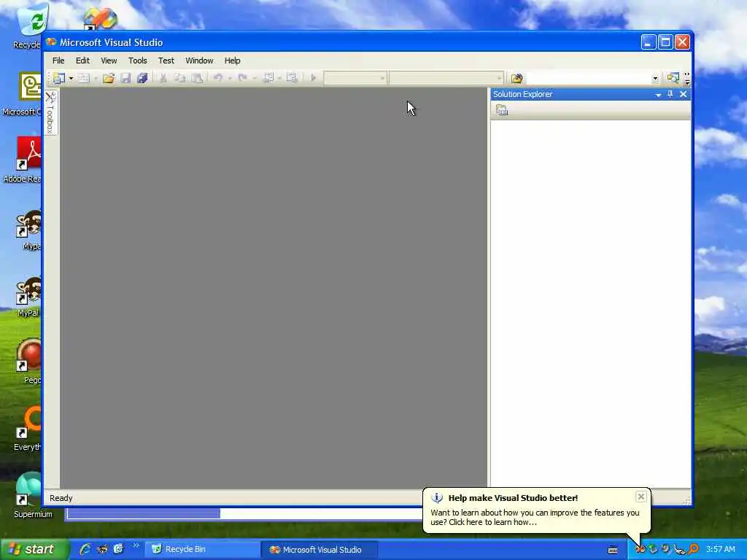
Task: Open the Help menu
Action: (232, 61)
